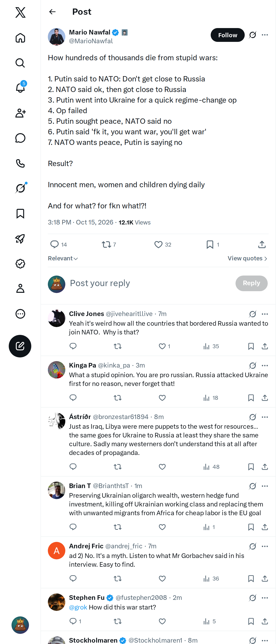The image size is (276, 644).
Task: Open the Home feed from sidebar
Action: [x=20, y=38]
